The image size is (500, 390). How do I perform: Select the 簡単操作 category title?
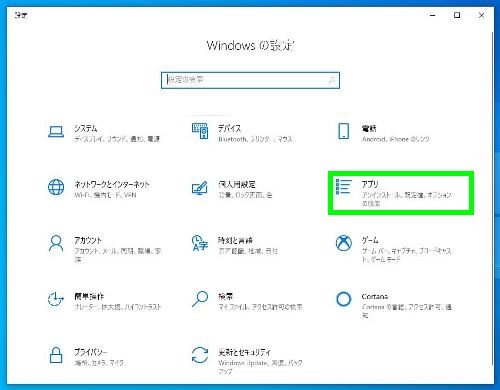tap(89, 296)
